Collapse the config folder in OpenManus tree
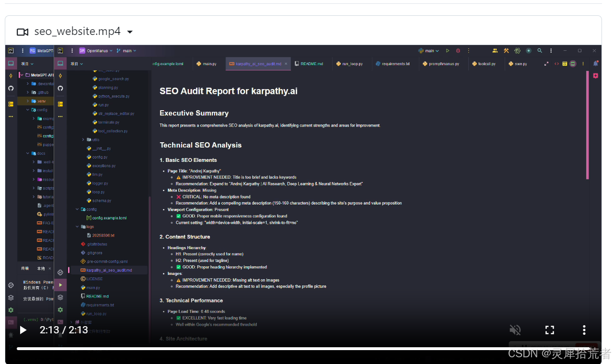Screen dimensions: 613x364 (78, 209)
